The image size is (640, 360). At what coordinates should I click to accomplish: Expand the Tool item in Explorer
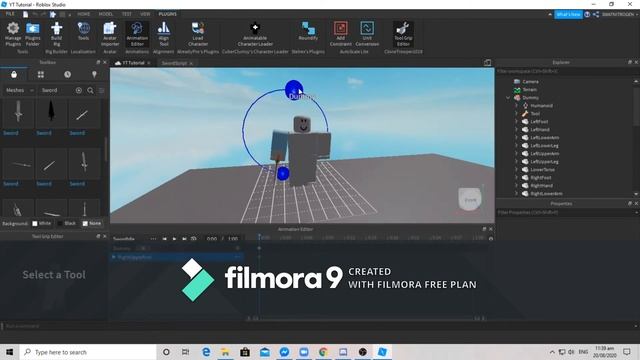(516, 114)
